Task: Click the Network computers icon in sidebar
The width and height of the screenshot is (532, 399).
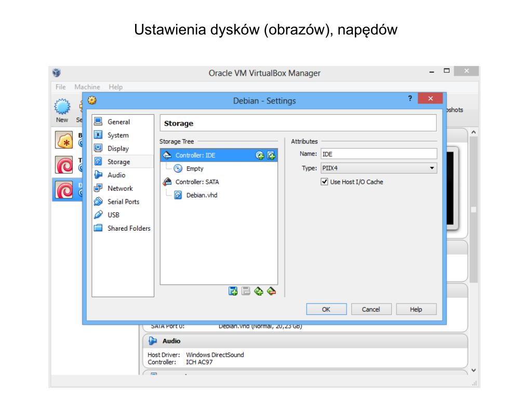Action: [x=98, y=188]
